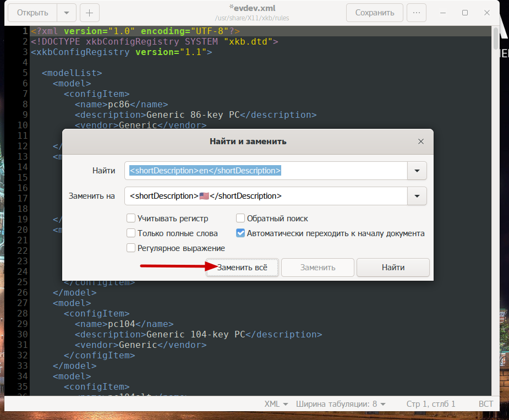Screen dimensions: 509x420
Task: Enable 'Только полные слова' checkbox
Action: (131, 233)
